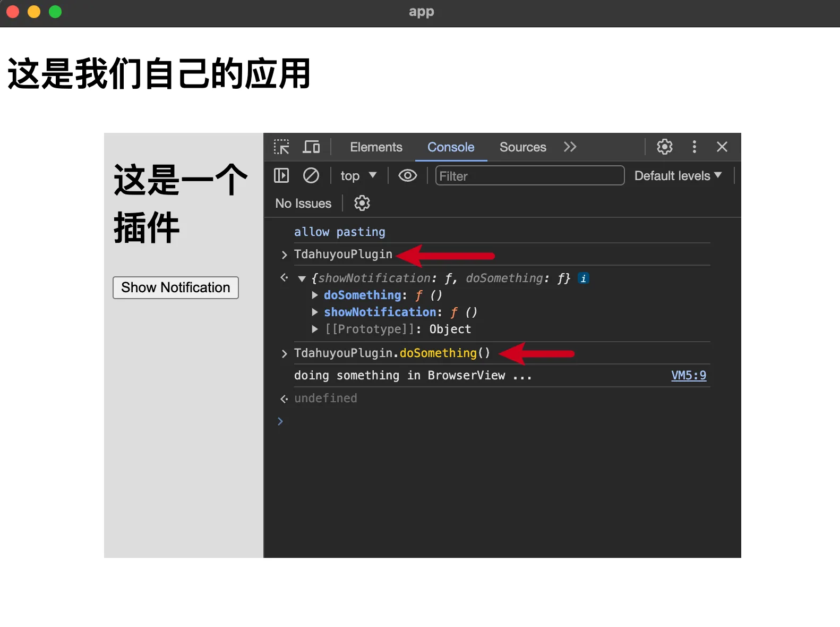Show the console sidebar panel
Screen dimensions: 840x627
pos(281,176)
